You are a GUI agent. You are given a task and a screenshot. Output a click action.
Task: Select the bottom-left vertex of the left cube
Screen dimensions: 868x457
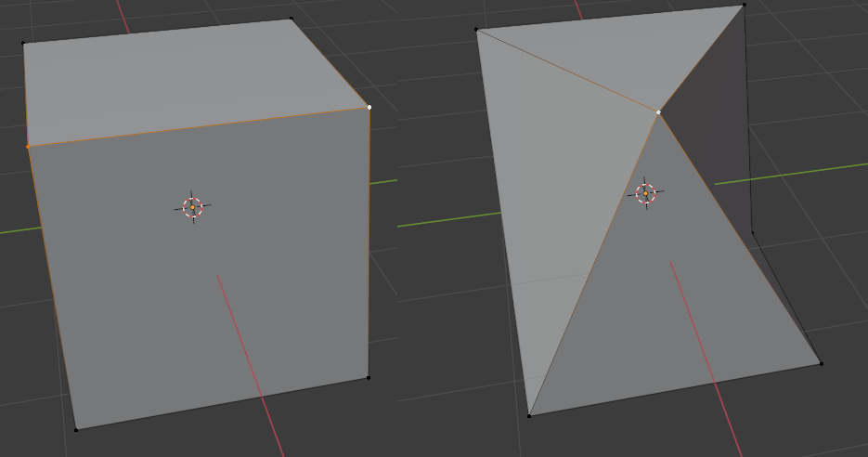[x=76, y=429]
